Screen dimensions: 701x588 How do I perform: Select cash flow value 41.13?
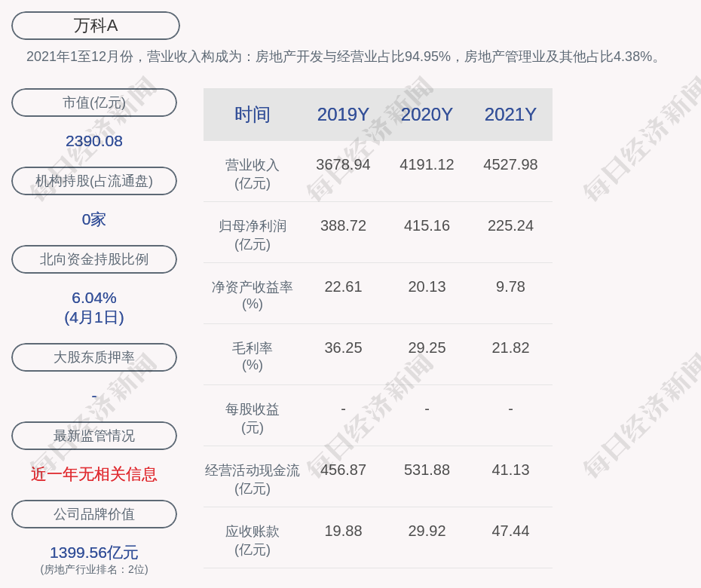point(510,470)
